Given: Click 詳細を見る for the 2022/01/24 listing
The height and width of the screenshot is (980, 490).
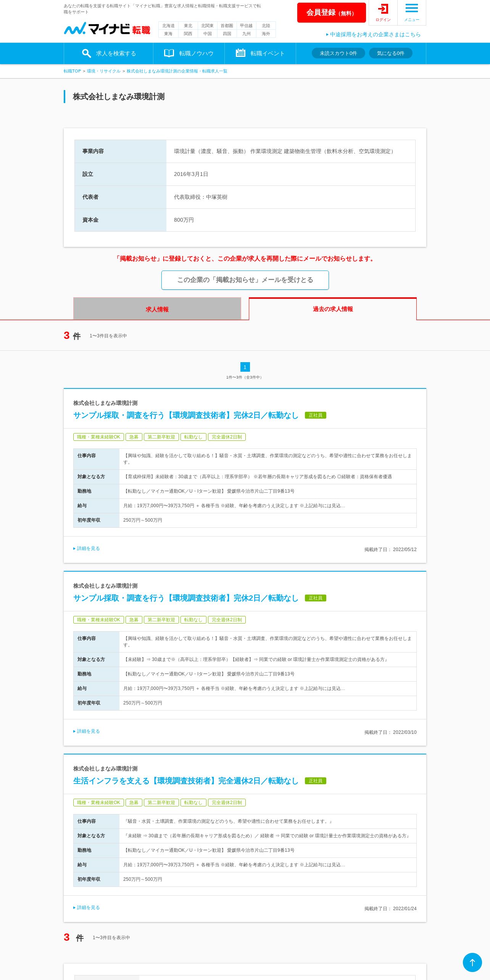Looking at the screenshot, I should pyautogui.click(x=87, y=907).
